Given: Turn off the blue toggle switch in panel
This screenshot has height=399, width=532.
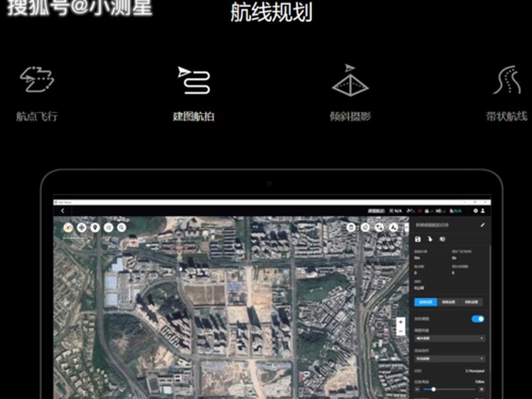Looking at the screenshot, I should point(477,319).
